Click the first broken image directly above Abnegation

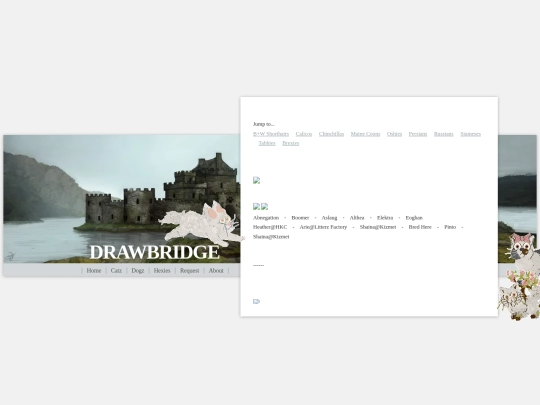[x=257, y=207]
